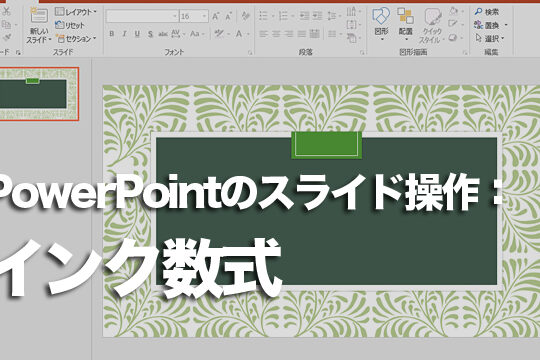This screenshot has height=360, width=540.
Task: Click the Reset (リセット) button
Action: (70, 25)
